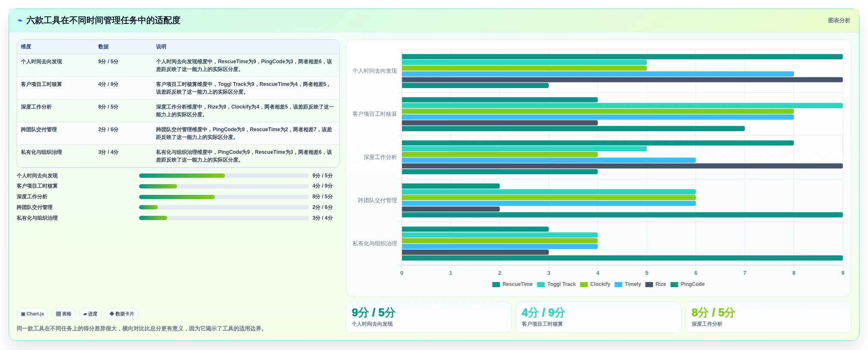Screen dimensions: 868x350
Task: Select the Chart.js chip
Action: pyautogui.click(x=33, y=314)
